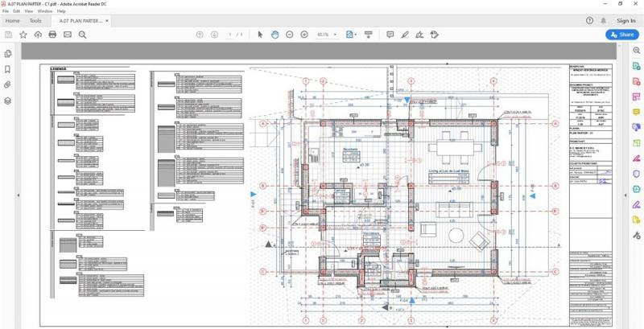Image resolution: width=644 pixels, height=329 pixels.
Task: Select the Highlight text pen tool
Action: pyautogui.click(x=405, y=35)
